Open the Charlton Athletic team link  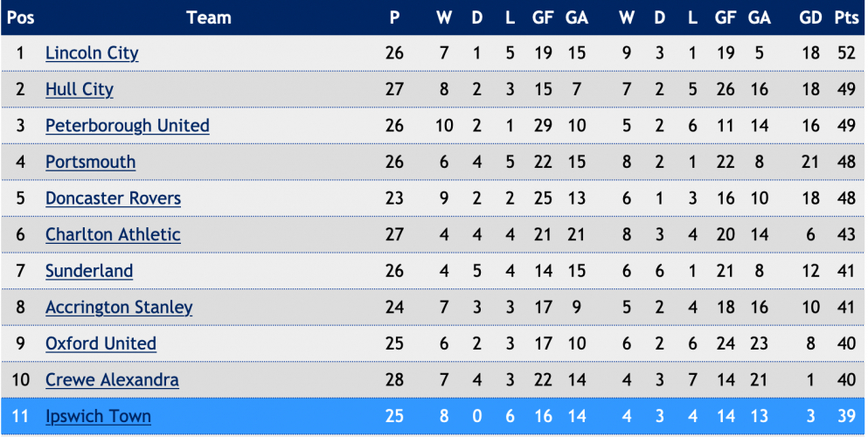click(113, 234)
